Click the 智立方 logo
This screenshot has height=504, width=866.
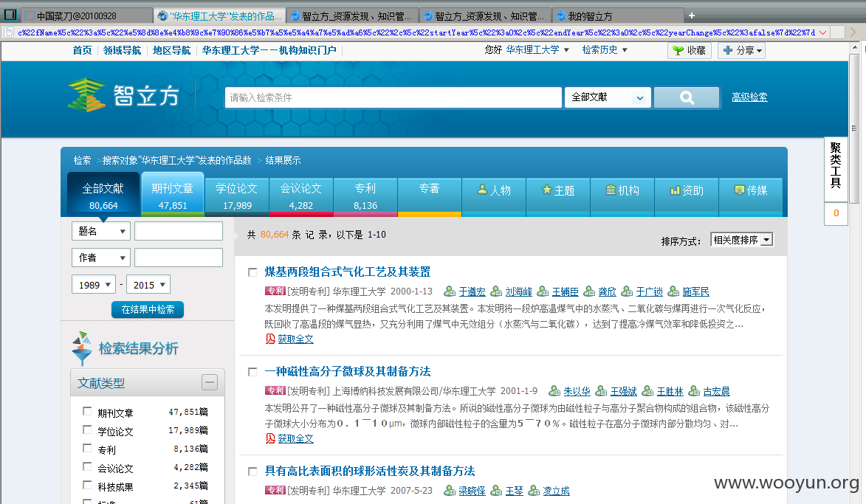(x=124, y=95)
